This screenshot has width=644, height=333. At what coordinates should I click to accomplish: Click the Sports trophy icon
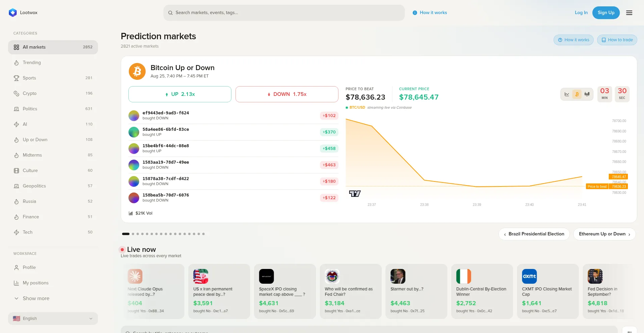coord(16,78)
